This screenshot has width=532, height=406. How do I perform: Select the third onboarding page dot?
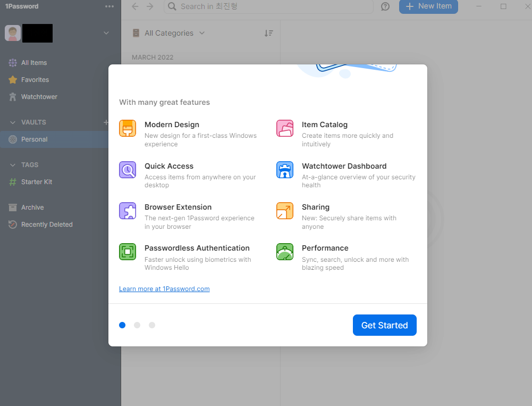point(152,325)
